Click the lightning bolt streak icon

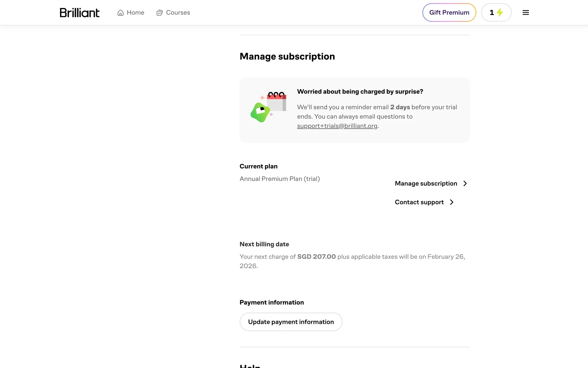click(x=500, y=13)
